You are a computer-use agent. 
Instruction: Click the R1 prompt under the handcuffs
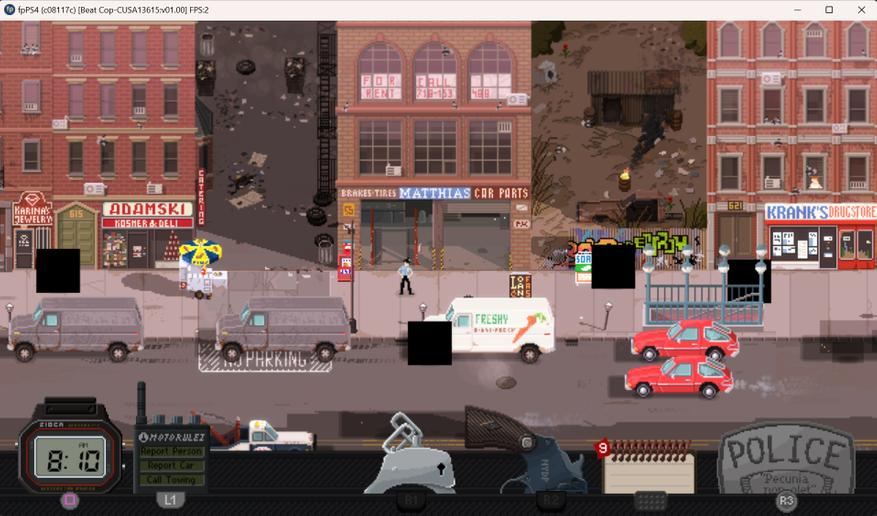(x=411, y=500)
